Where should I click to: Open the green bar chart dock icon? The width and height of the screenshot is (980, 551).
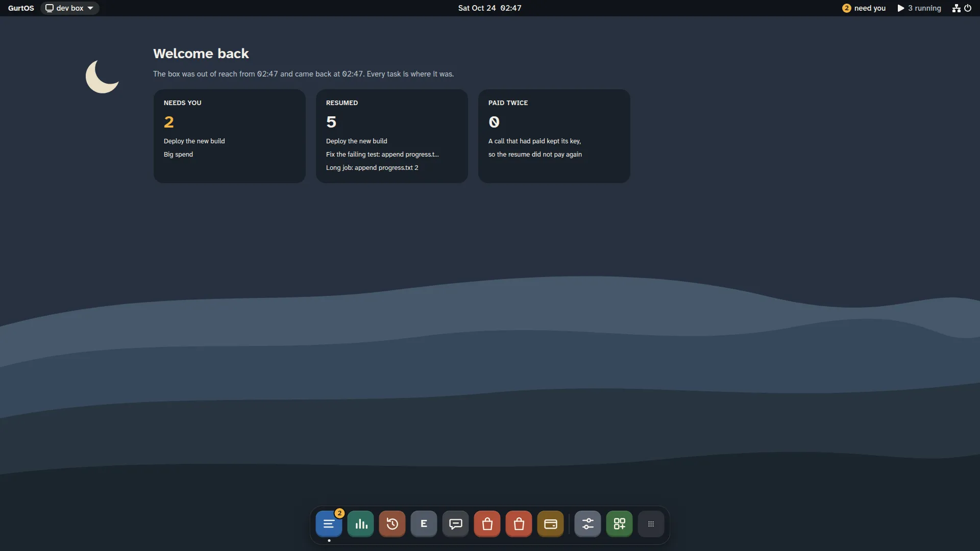pyautogui.click(x=361, y=524)
